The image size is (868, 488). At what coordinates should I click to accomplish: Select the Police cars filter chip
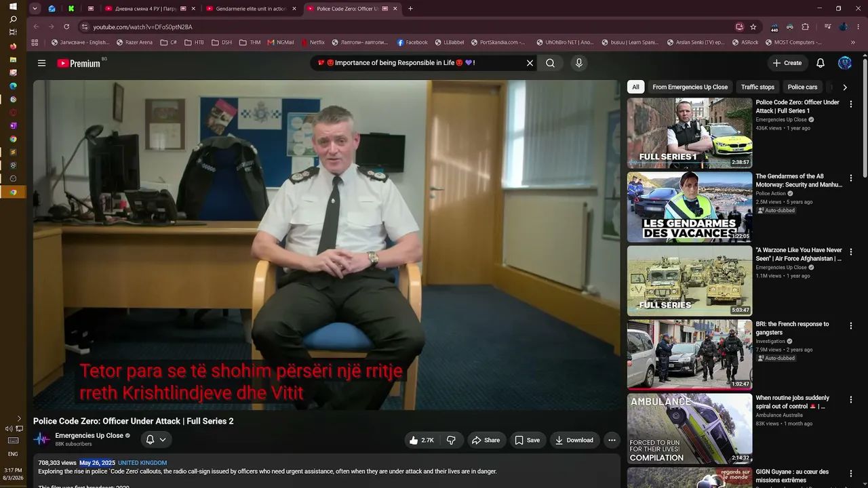(x=802, y=87)
